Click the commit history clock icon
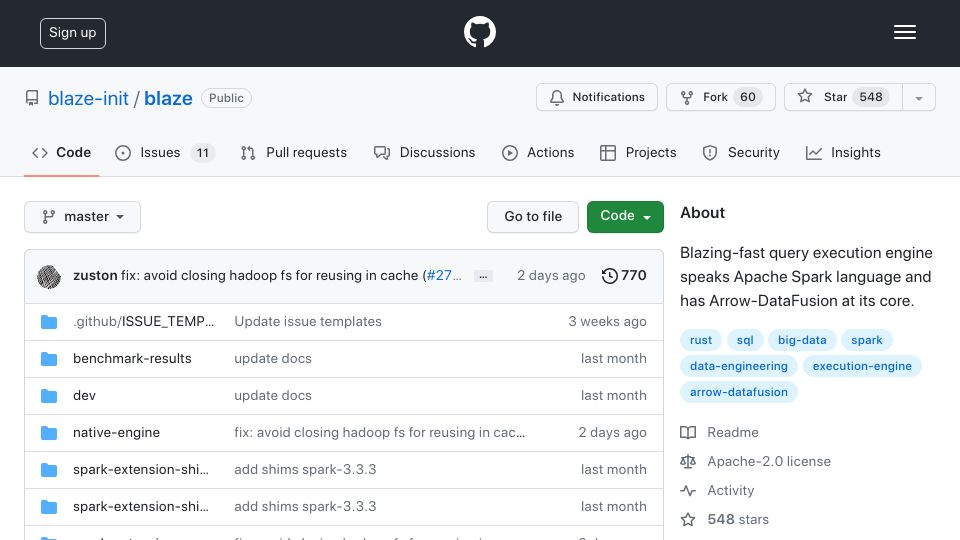This screenshot has width=960, height=540. (x=609, y=276)
